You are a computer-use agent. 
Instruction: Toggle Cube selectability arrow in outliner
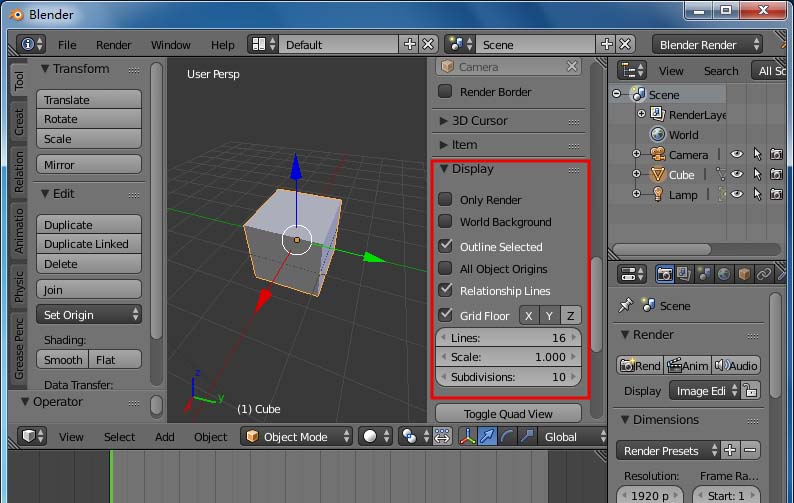757,175
